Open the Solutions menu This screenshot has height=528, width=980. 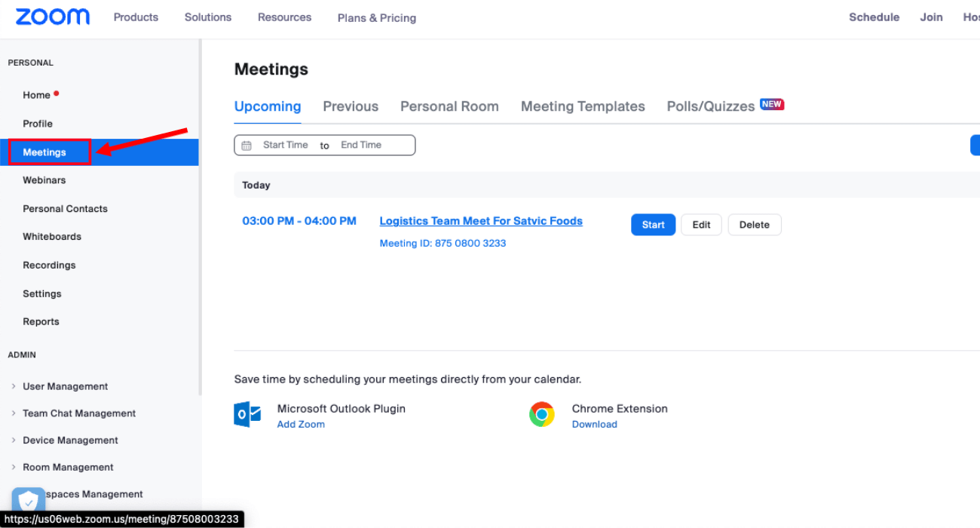click(x=208, y=17)
